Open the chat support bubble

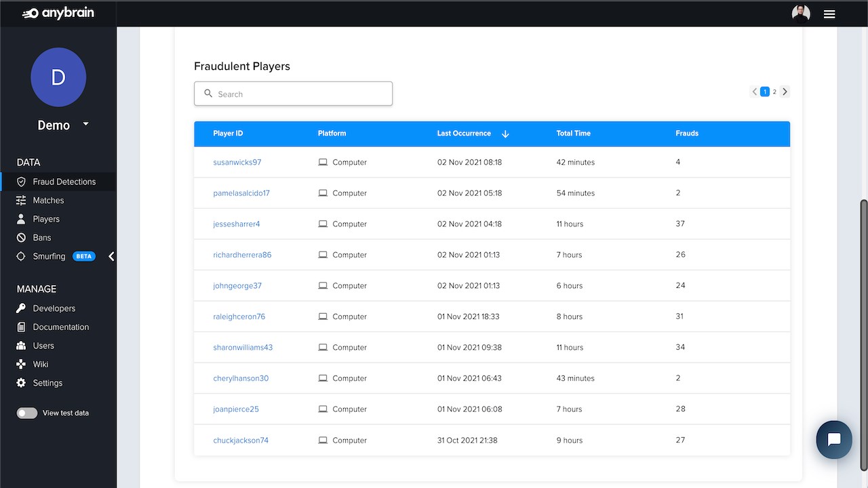(834, 440)
